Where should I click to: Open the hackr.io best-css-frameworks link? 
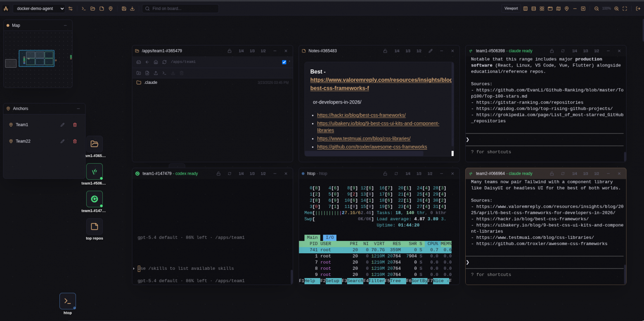pos(361,115)
